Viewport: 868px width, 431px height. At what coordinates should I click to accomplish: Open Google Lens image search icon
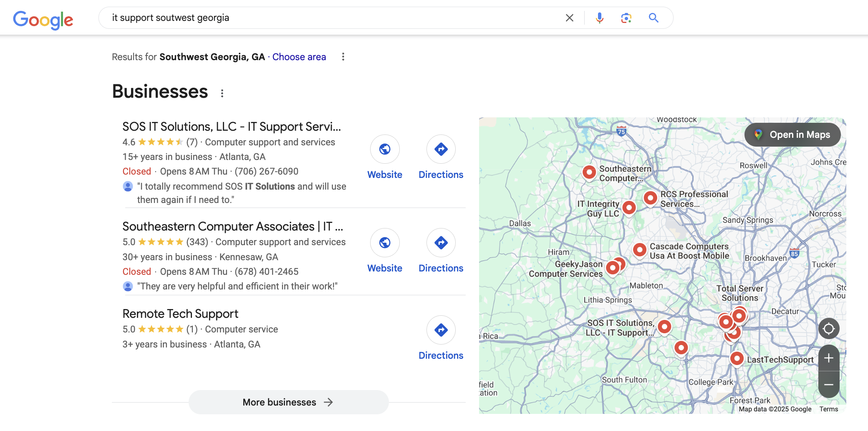point(626,18)
